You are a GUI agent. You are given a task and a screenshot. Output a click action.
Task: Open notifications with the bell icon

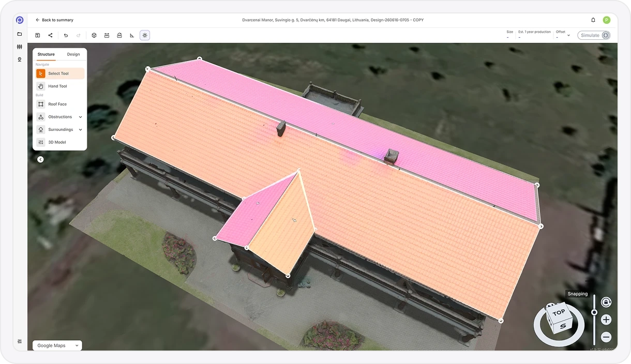pos(593,20)
